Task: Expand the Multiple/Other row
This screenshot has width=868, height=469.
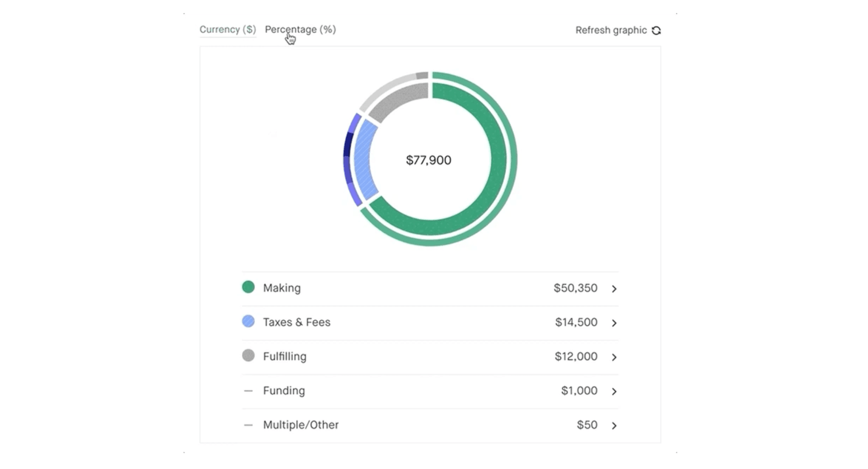Action: click(x=614, y=426)
